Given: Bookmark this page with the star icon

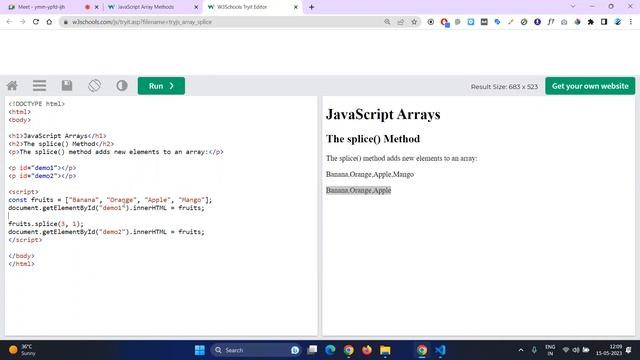Looking at the screenshot, I should tap(414, 22).
